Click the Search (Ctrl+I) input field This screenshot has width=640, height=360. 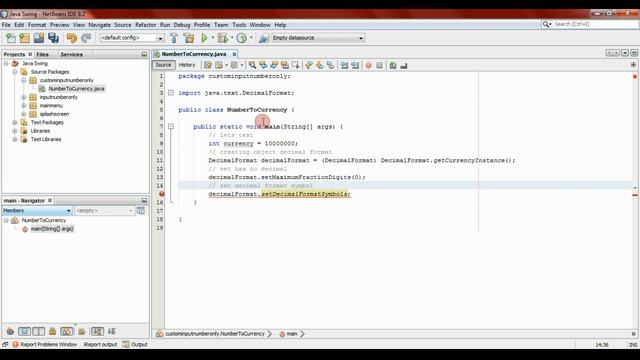(594, 24)
